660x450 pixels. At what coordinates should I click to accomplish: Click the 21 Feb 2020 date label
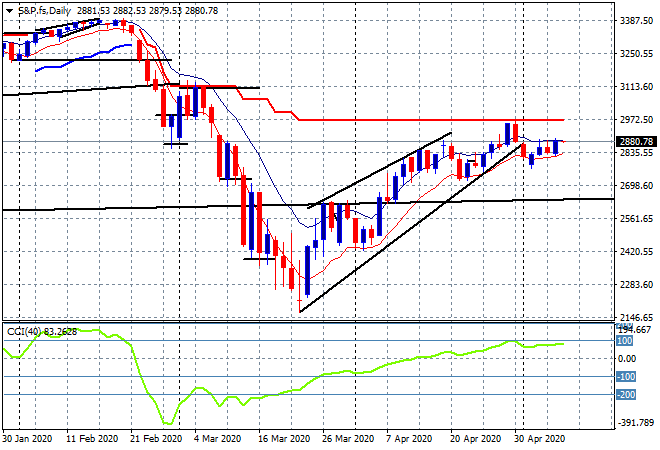[x=156, y=439]
